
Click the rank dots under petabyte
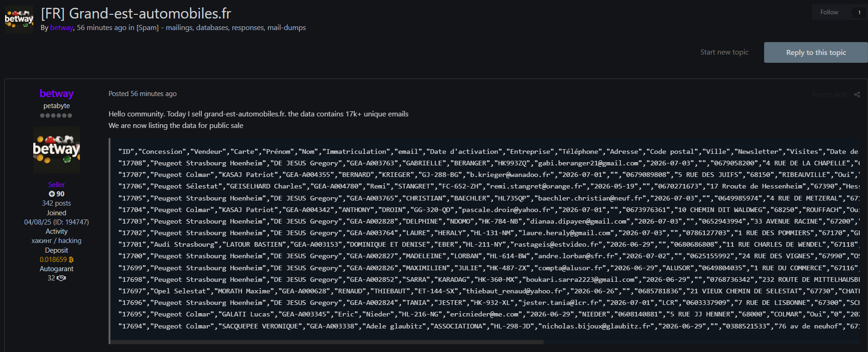tap(56, 115)
